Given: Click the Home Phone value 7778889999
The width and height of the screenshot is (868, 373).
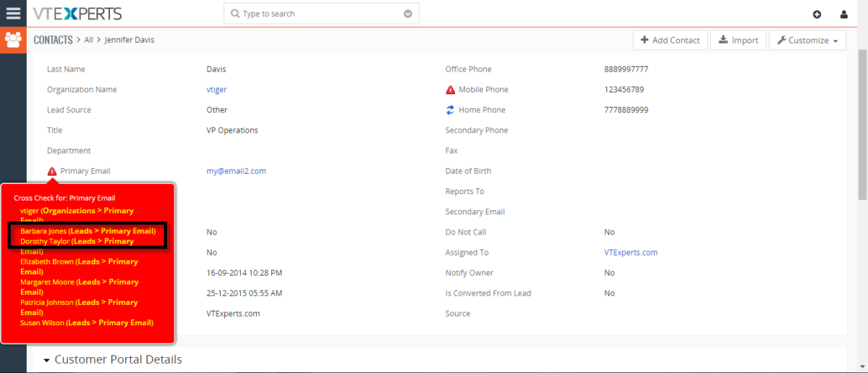Looking at the screenshot, I should pyautogui.click(x=626, y=110).
